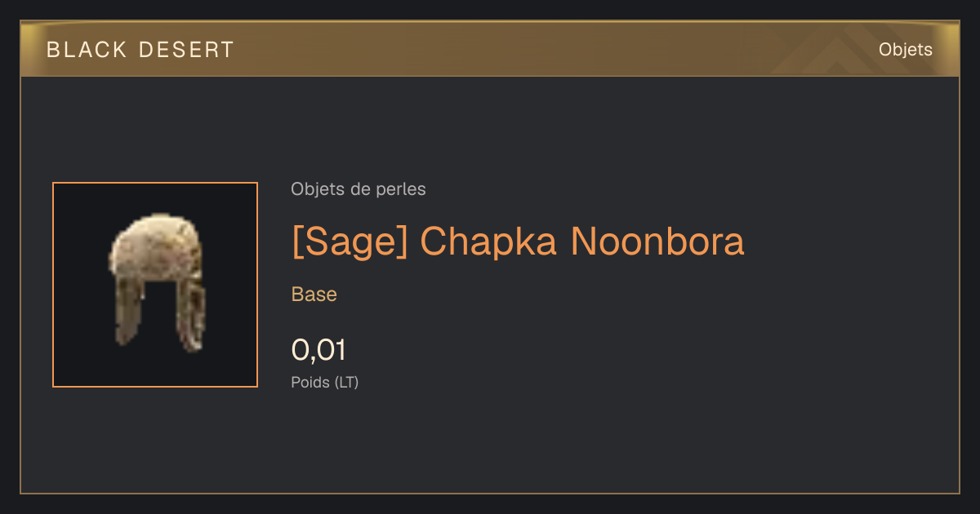Click the word Chapka in the item name
Screen dimensions: 980x514
click(x=488, y=242)
